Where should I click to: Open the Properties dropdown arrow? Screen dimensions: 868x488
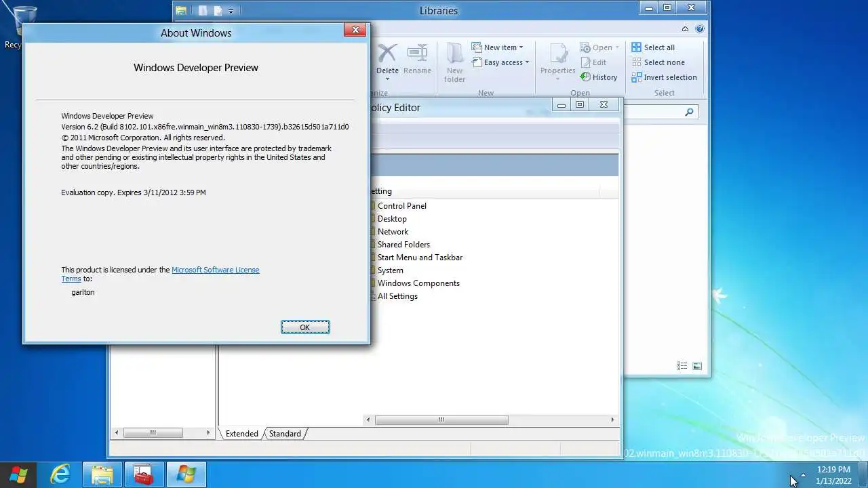558,79
